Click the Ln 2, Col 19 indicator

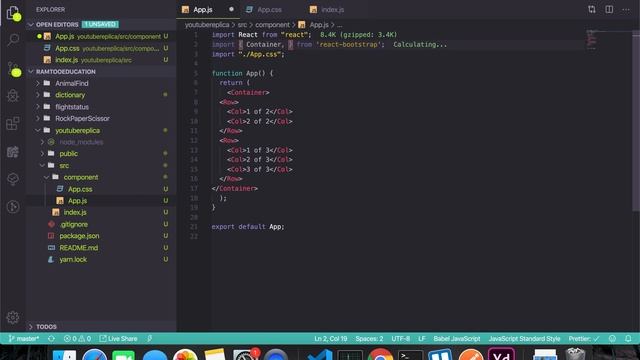(x=331, y=338)
